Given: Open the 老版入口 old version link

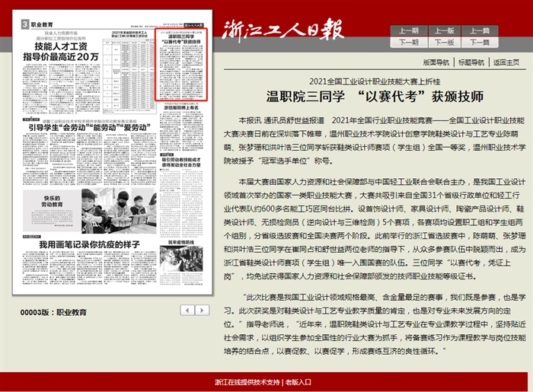Looking at the screenshot, I should 298,382.
